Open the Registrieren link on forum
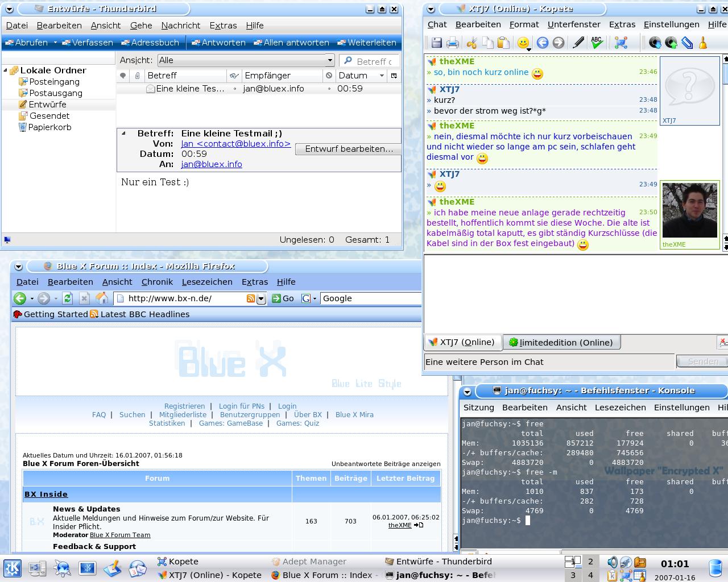The height and width of the screenshot is (582, 728). [184, 406]
